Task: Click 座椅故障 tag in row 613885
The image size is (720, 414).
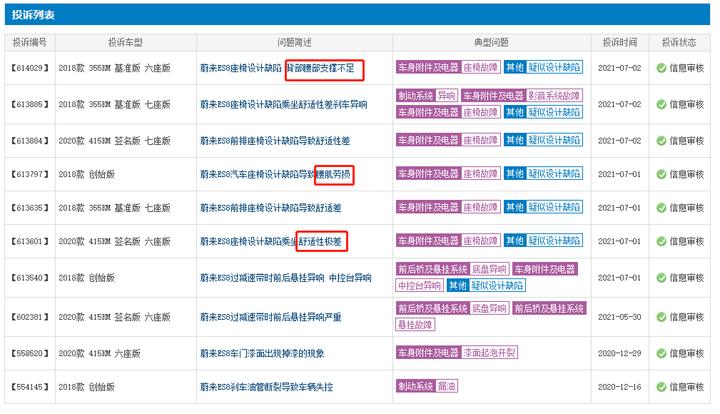Action: pos(480,112)
